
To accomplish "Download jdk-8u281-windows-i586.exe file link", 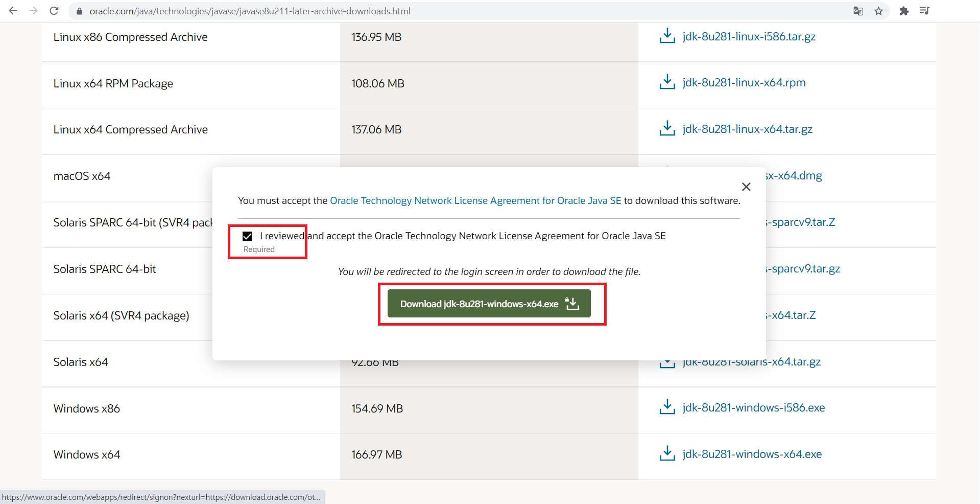I will [x=753, y=407].
